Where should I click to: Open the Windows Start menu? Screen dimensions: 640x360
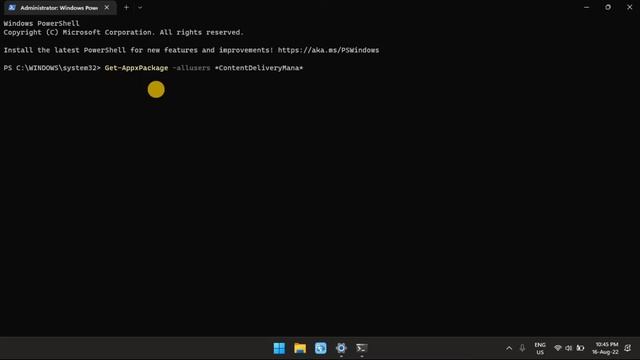[x=279, y=348]
